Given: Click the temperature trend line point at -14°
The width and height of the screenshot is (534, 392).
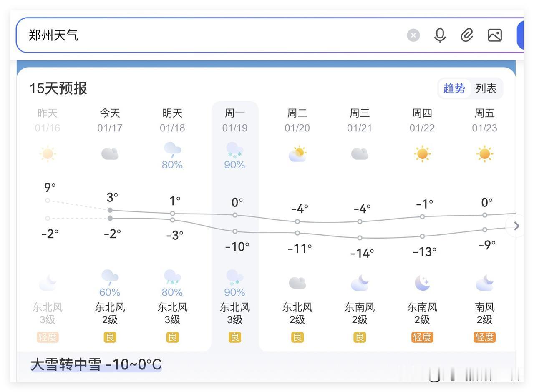Looking at the screenshot, I should tap(360, 238).
